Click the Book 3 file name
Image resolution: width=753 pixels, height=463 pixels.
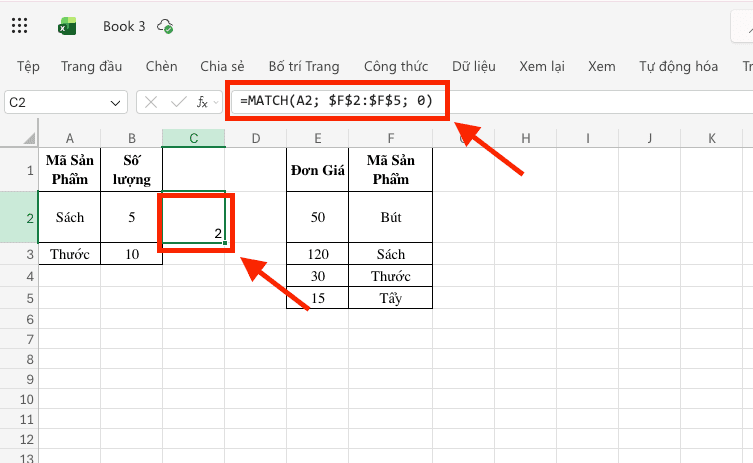[124, 26]
